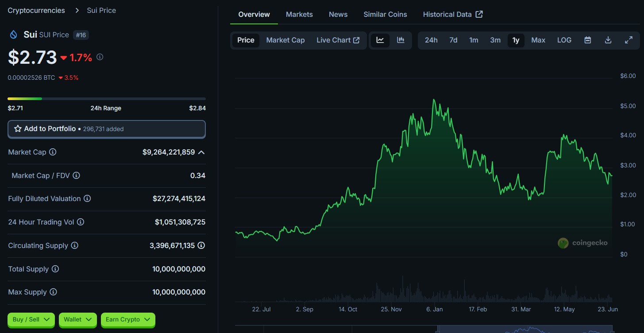Image resolution: width=644 pixels, height=333 pixels.
Task: Click the 0.00002526 BTC value
Action: pos(31,77)
